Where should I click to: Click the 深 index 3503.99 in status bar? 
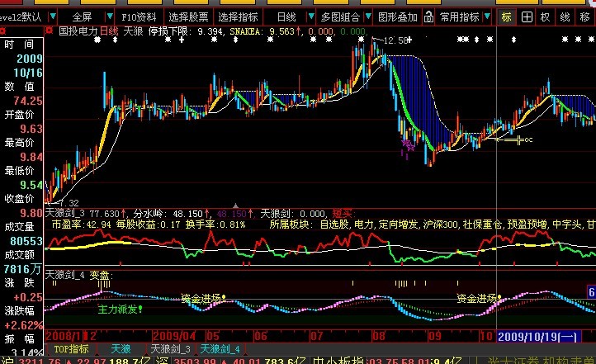click(187, 361)
